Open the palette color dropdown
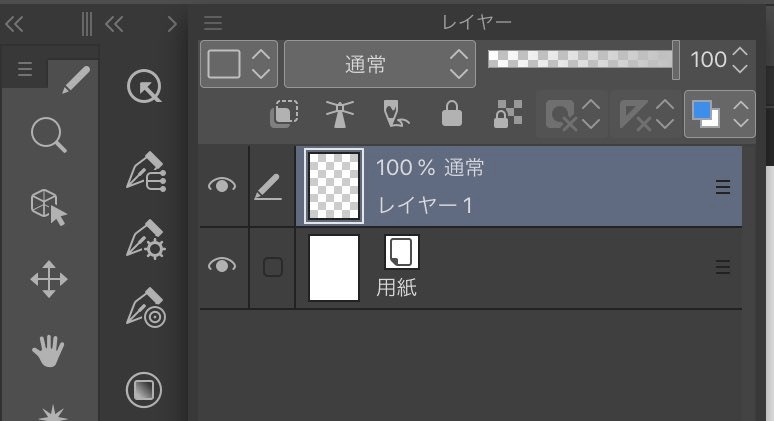This screenshot has height=421, width=774. tap(240, 65)
